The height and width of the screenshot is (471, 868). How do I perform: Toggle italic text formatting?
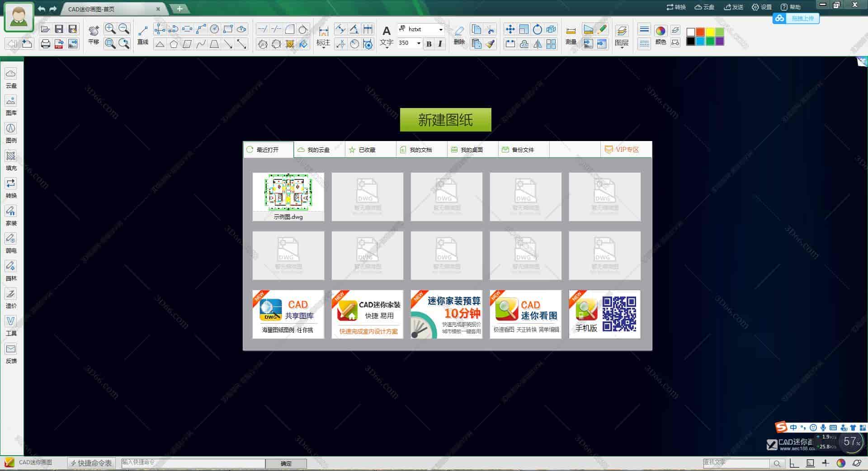[440, 44]
